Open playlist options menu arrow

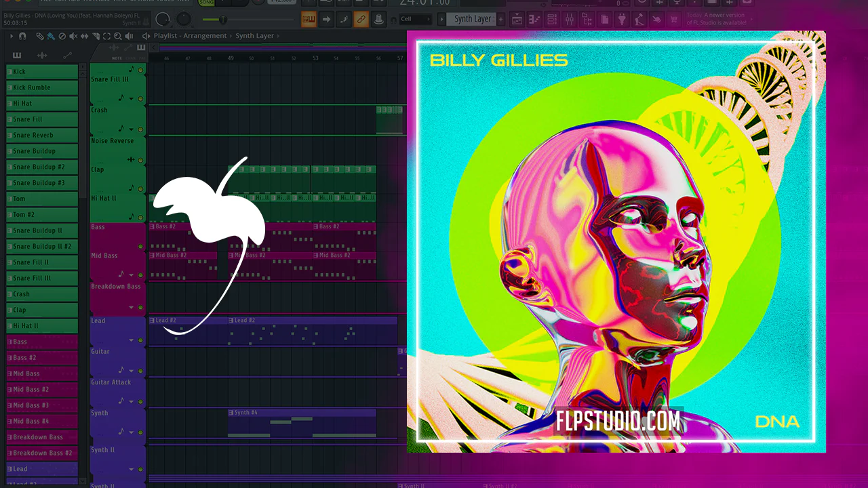(x=12, y=36)
